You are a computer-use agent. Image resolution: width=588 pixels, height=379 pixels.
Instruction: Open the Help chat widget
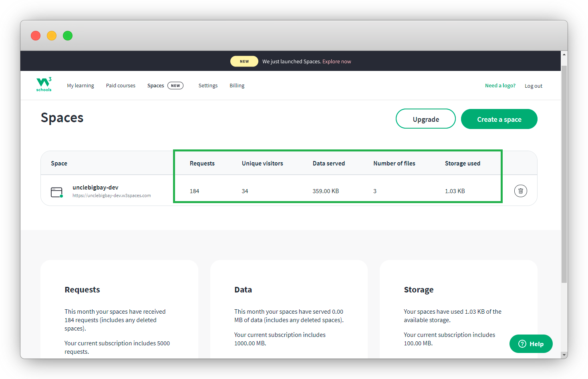tap(531, 344)
